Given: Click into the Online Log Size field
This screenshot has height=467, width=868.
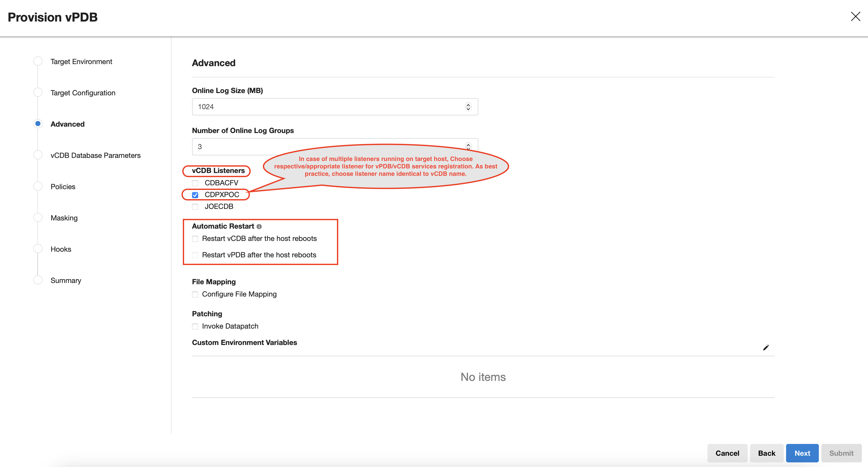Looking at the screenshot, I should (x=327, y=107).
